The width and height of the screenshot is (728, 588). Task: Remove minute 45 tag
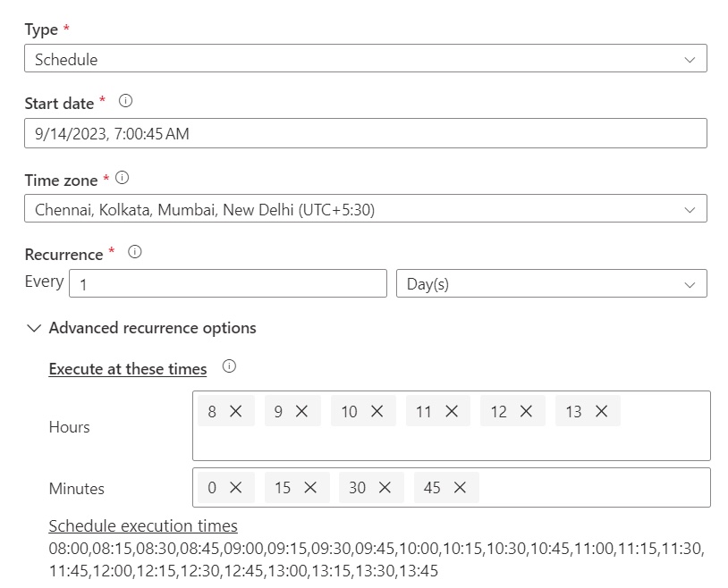click(x=460, y=488)
